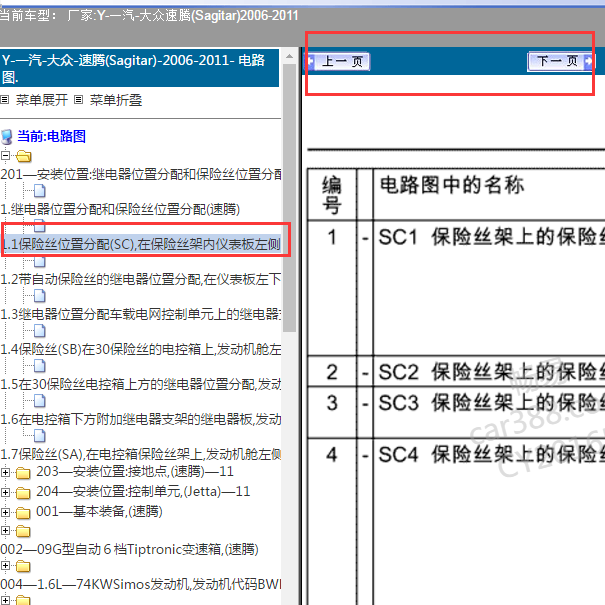Open 004—1.6L—74KWSimos发动机 entry

coord(141,585)
